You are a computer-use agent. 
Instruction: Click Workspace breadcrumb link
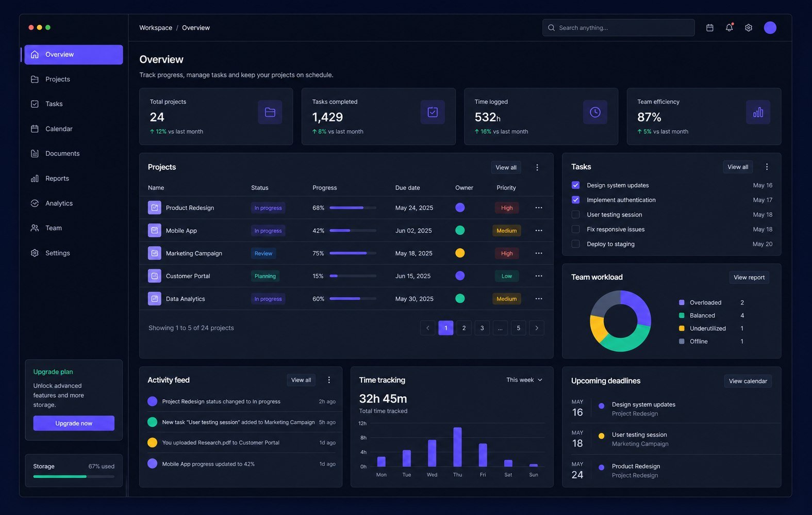pos(156,28)
